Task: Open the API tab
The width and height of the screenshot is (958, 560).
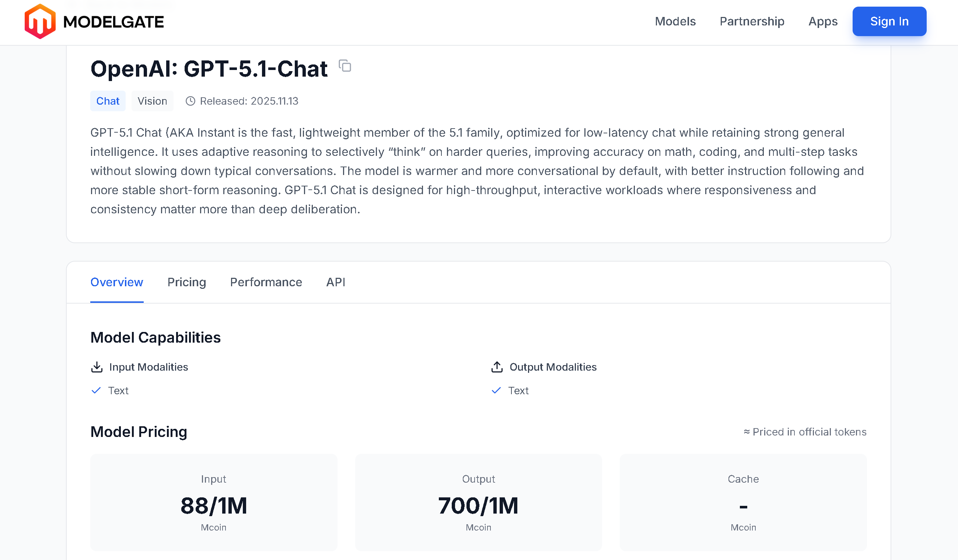Action: tap(336, 282)
